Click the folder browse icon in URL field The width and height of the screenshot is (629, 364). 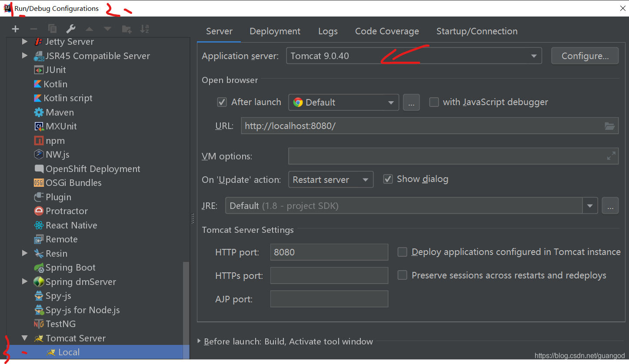[x=610, y=126]
